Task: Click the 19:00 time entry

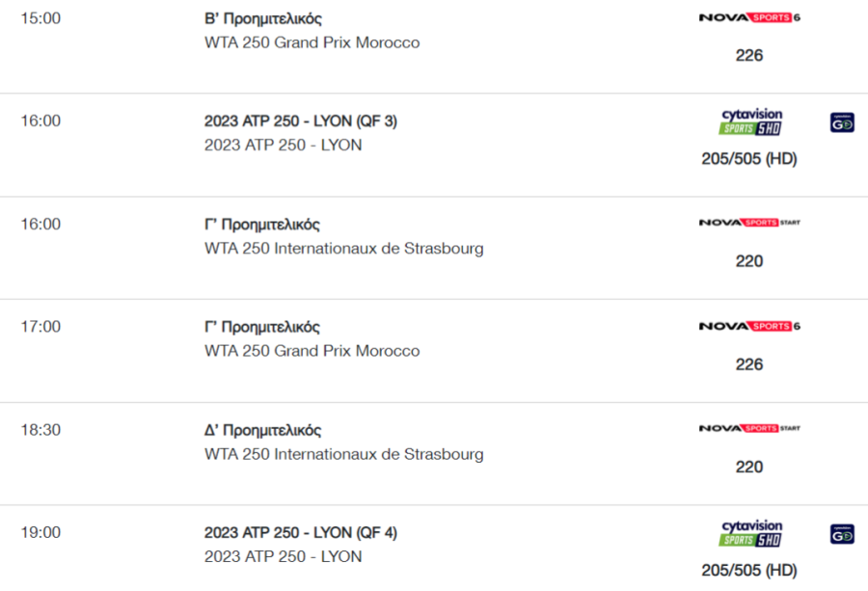Action: click(41, 532)
